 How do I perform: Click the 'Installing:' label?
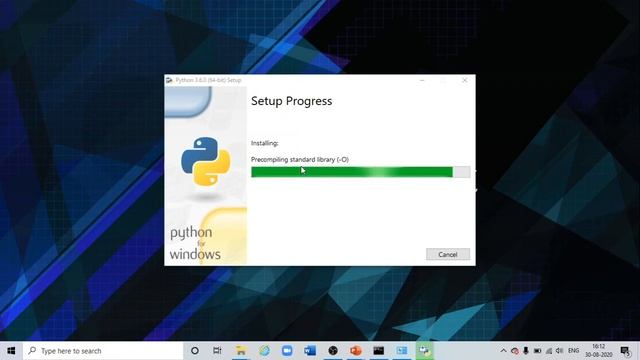tap(264, 143)
